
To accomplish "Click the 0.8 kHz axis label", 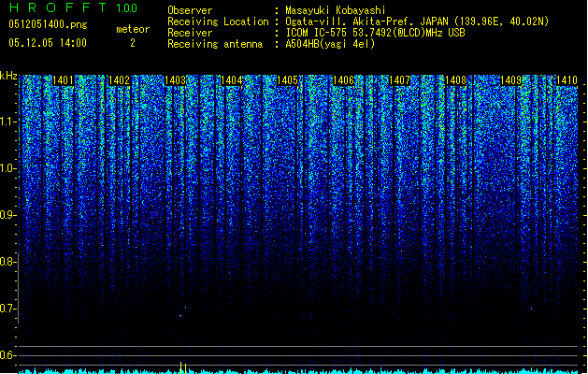I will [x=8, y=262].
